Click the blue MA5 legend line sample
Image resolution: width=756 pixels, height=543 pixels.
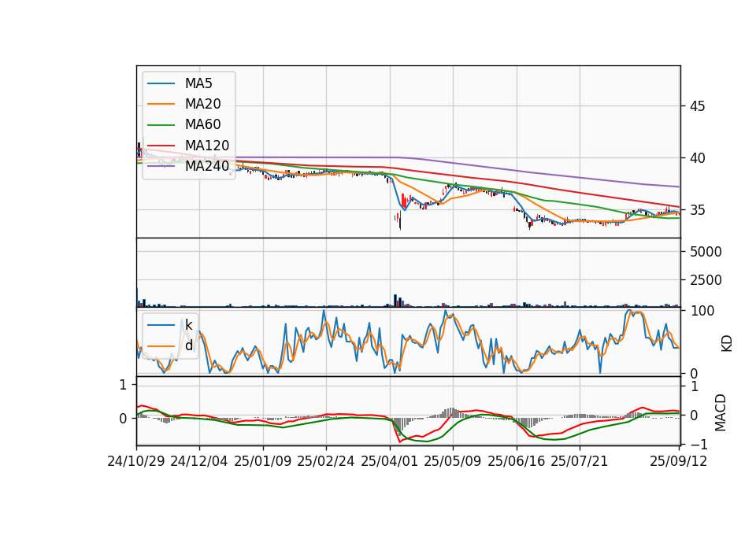point(161,83)
